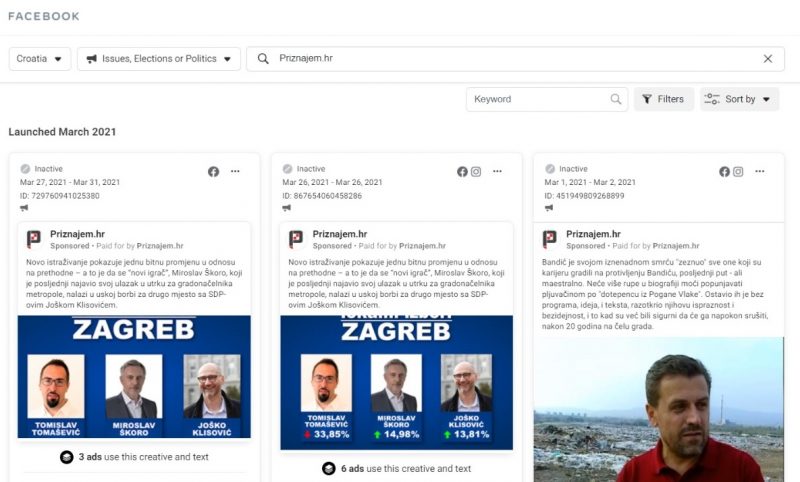Click Paid for by Priznajem.hr on first ad
Viewport: 800px width, 482px height.
[140, 246]
